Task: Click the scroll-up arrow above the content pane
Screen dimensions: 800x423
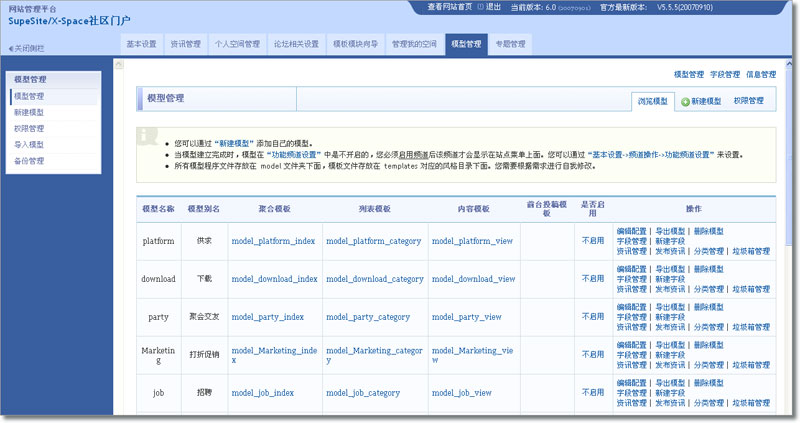Action: (x=119, y=65)
